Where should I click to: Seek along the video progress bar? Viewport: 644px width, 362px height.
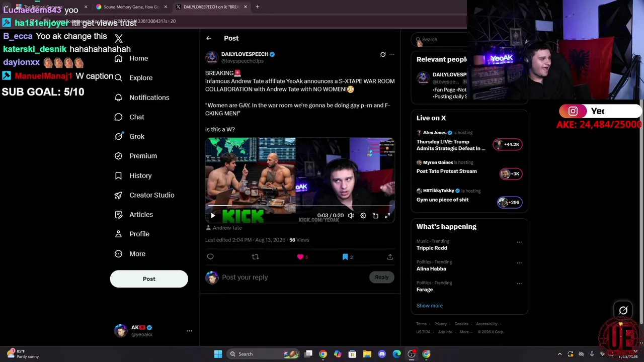coord(300,206)
